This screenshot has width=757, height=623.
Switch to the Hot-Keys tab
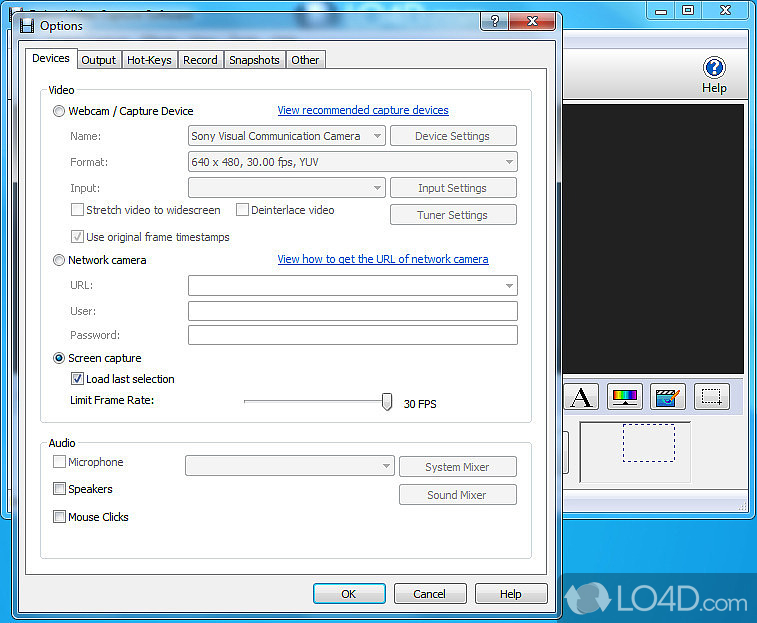[149, 60]
